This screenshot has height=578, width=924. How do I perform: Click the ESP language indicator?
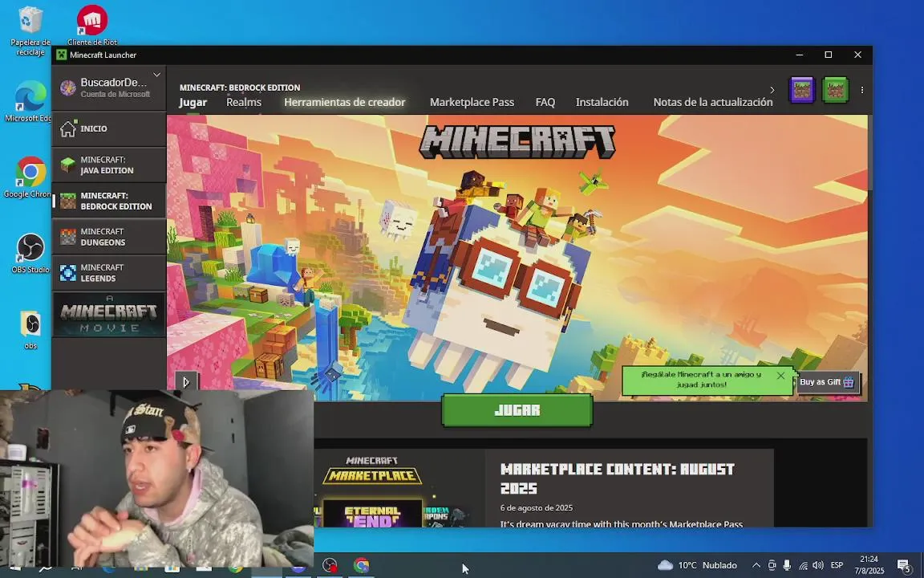click(837, 565)
